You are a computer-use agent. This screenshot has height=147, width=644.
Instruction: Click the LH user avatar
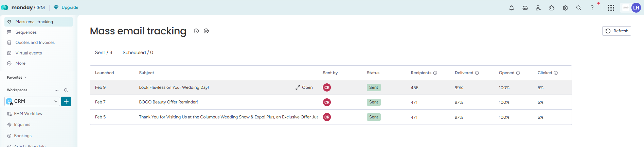[636, 8]
